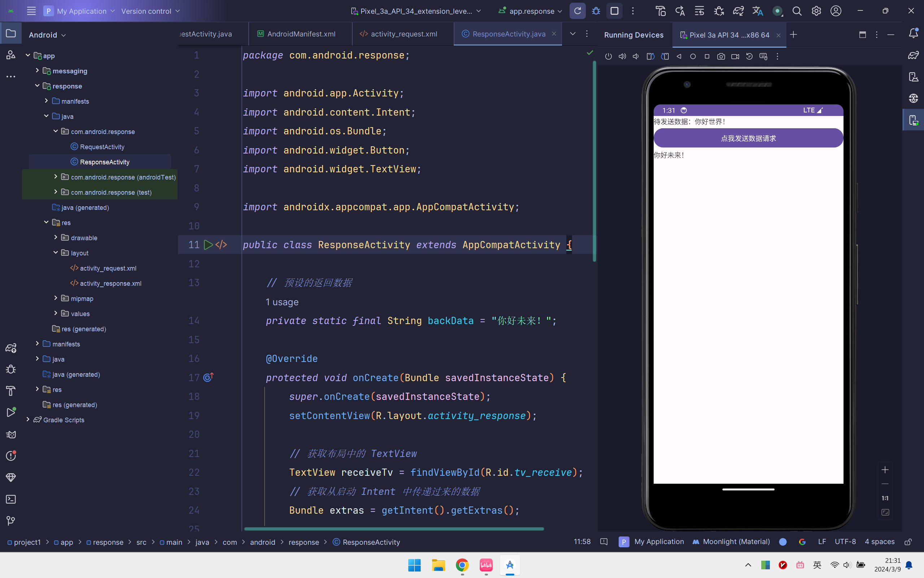Collapse the layout folder
Screen dimensions: 924x578
pyautogui.click(x=56, y=252)
